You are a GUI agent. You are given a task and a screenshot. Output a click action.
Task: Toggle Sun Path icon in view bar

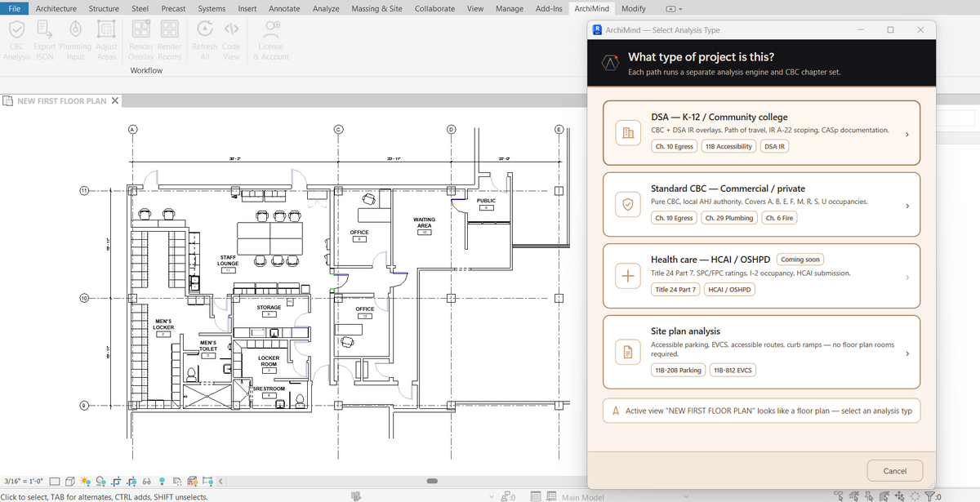[x=86, y=482]
